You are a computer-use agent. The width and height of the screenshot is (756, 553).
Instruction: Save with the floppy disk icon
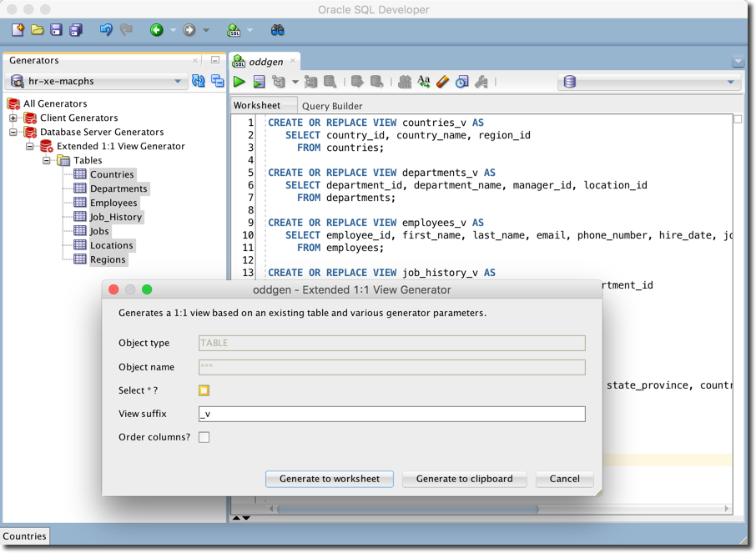tap(57, 30)
